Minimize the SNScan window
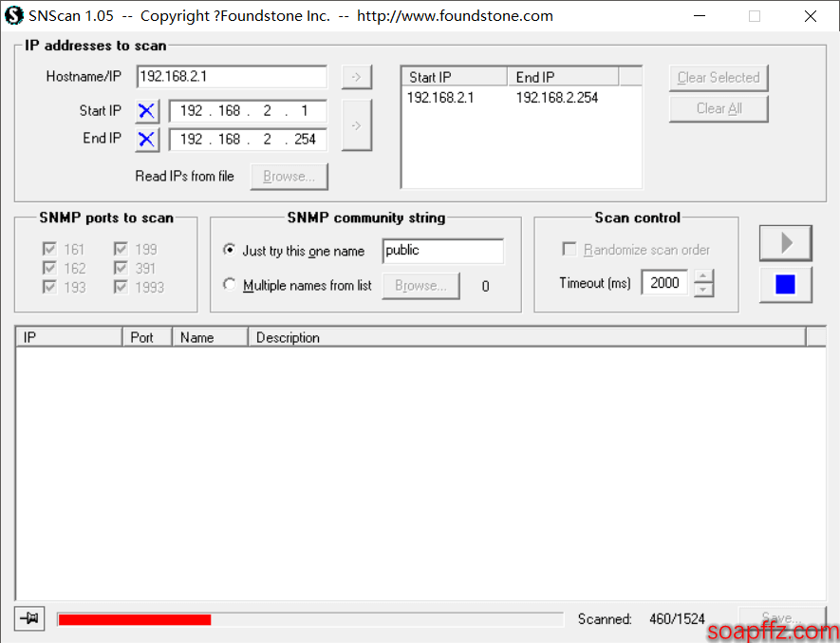 [x=700, y=16]
